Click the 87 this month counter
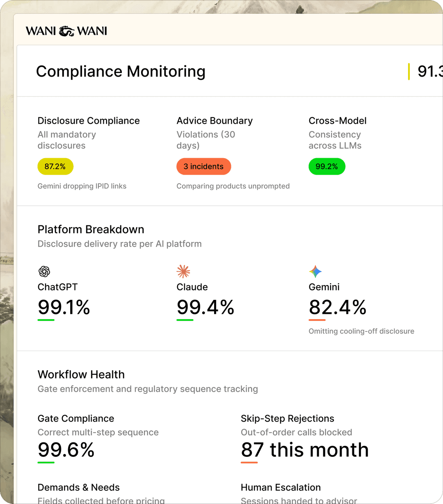 pos(304,450)
